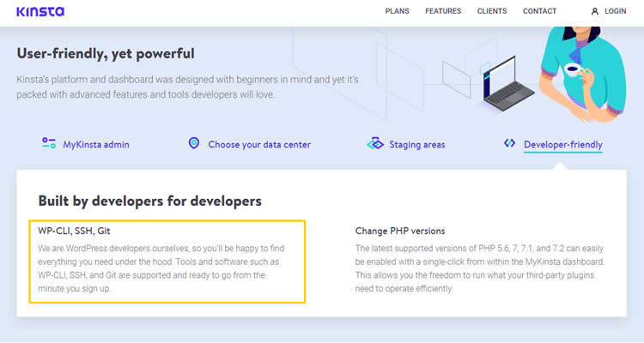Open the Contact page
The height and width of the screenshot is (343, 644).
pos(539,11)
